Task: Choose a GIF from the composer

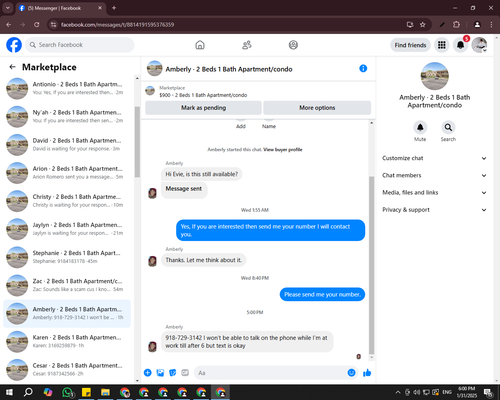Action: 185,373
